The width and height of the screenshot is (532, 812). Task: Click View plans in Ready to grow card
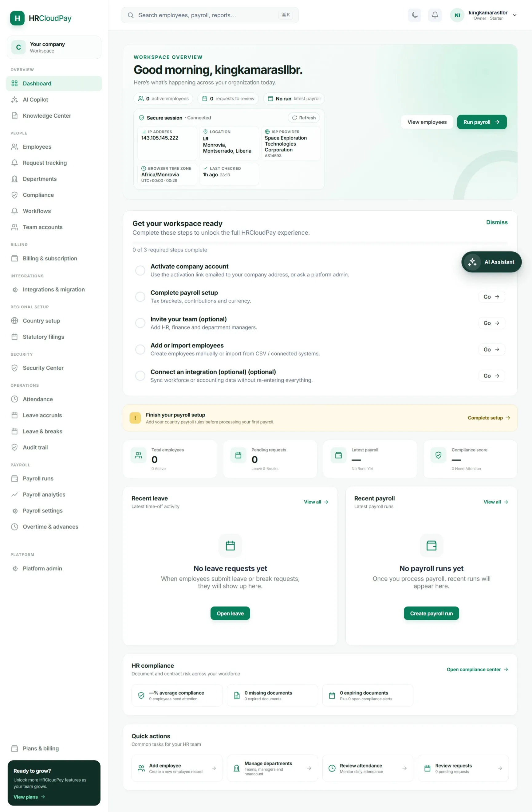tap(29, 797)
